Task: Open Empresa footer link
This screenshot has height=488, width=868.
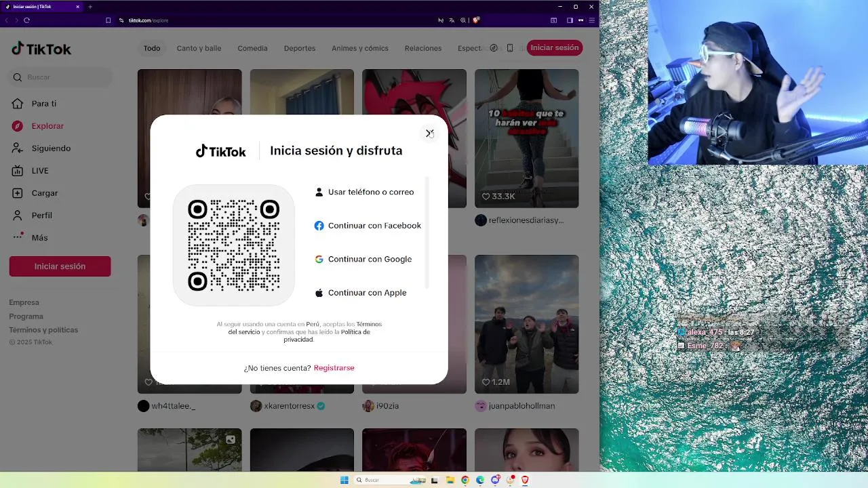Action: (x=24, y=302)
